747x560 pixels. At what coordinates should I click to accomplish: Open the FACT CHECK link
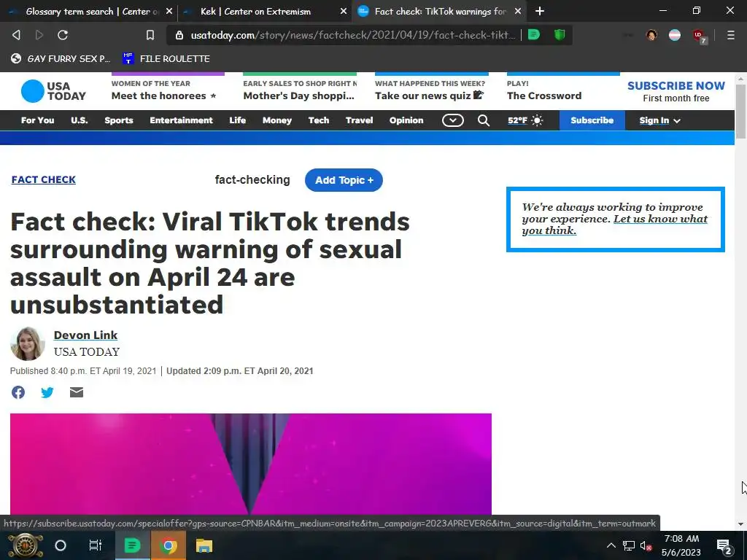pos(43,179)
